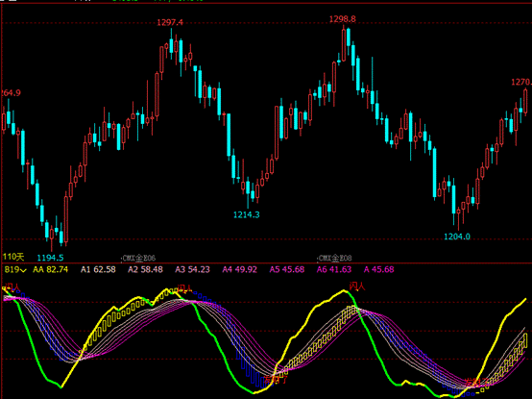Open the B19 indicator dropdown

pos(15,269)
